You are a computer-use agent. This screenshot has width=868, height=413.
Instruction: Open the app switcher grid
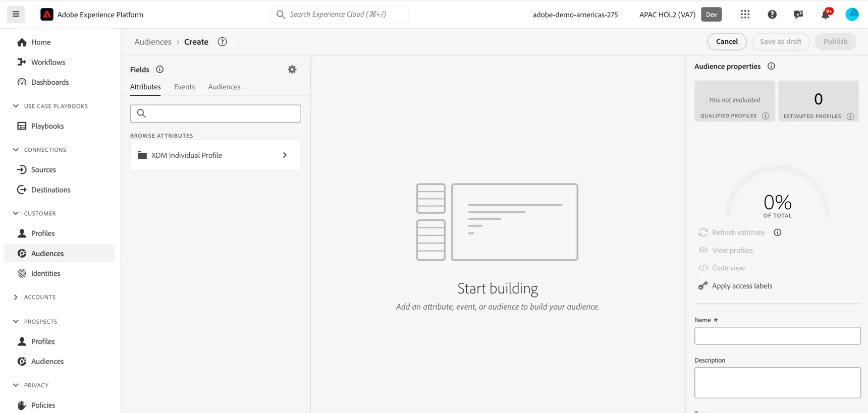tap(745, 15)
